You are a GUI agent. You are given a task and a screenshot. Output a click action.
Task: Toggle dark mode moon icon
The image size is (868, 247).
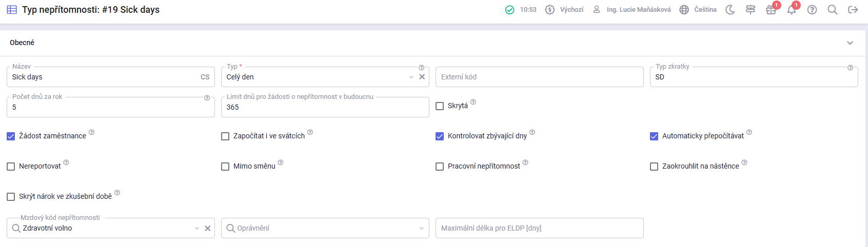730,10
